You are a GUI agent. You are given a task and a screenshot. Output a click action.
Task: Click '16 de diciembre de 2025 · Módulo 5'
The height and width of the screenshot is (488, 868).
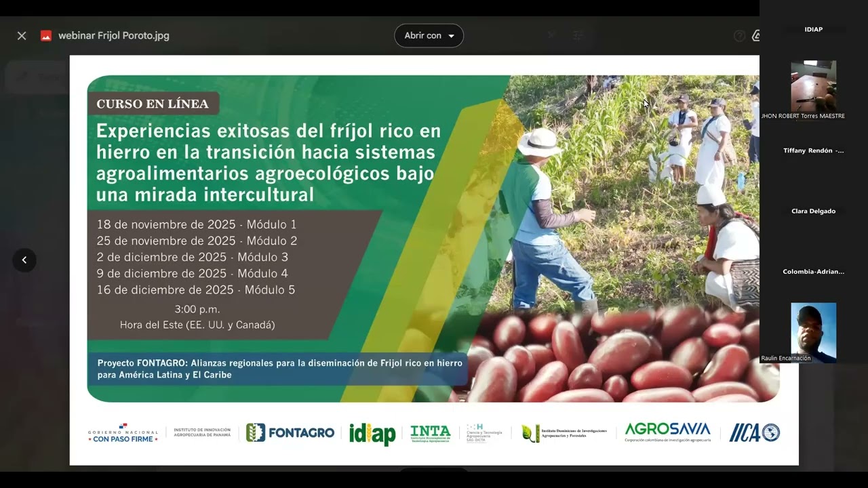point(196,289)
